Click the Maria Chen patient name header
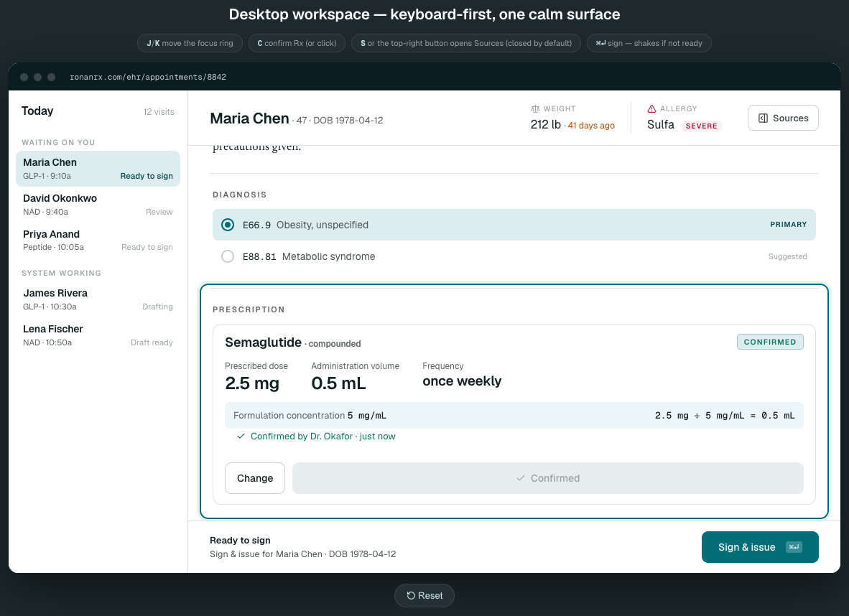Viewport: 849px width, 616px height. pos(250,118)
